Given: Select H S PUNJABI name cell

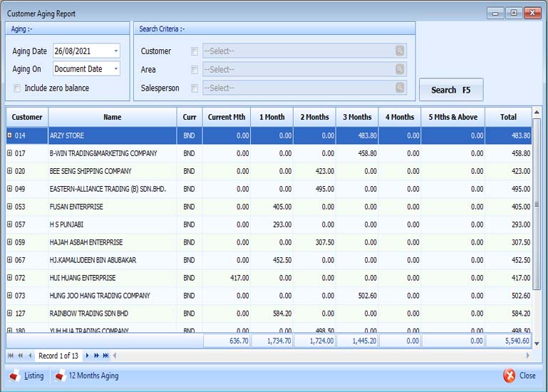Looking at the screenshot, I should tap(113, 225).
